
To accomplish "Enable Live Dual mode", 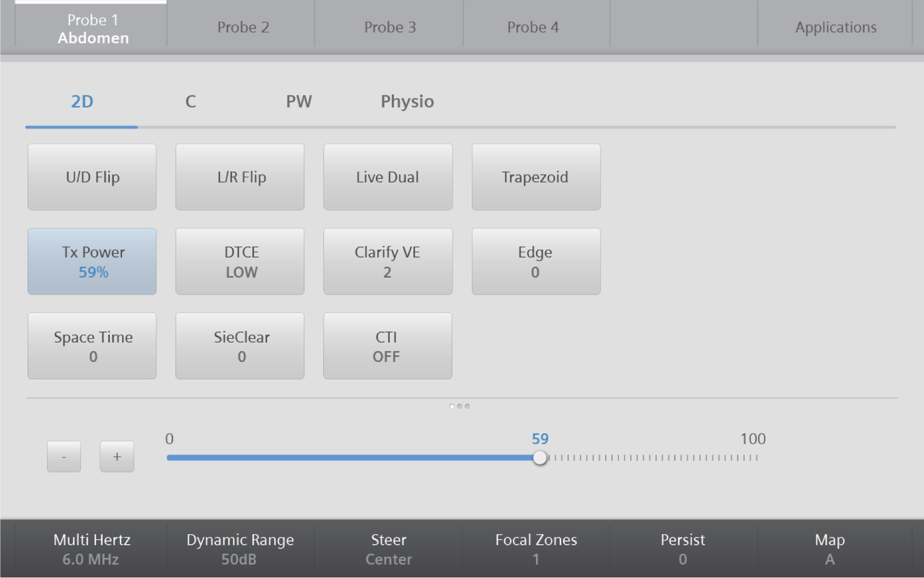I will pos(388,177).
